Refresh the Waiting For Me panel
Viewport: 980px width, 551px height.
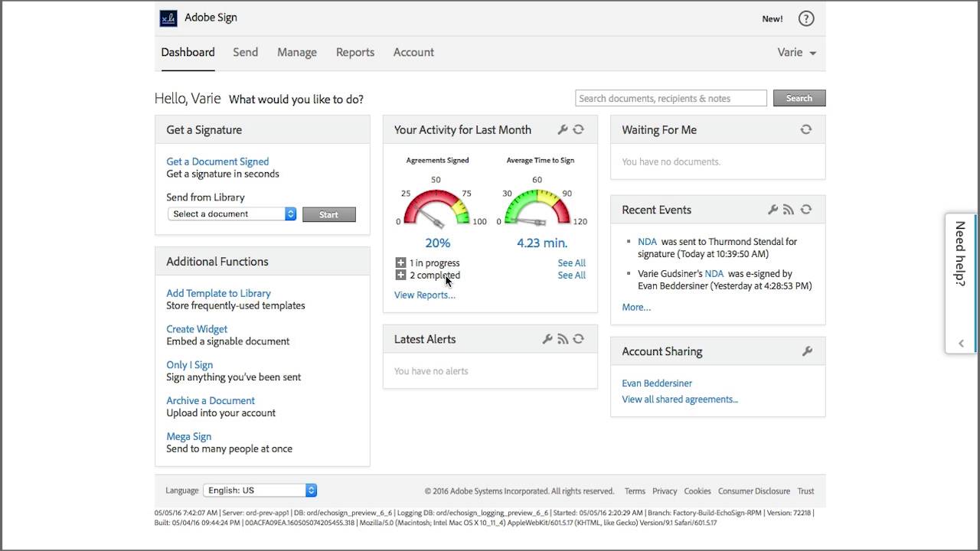pos(806,129)
